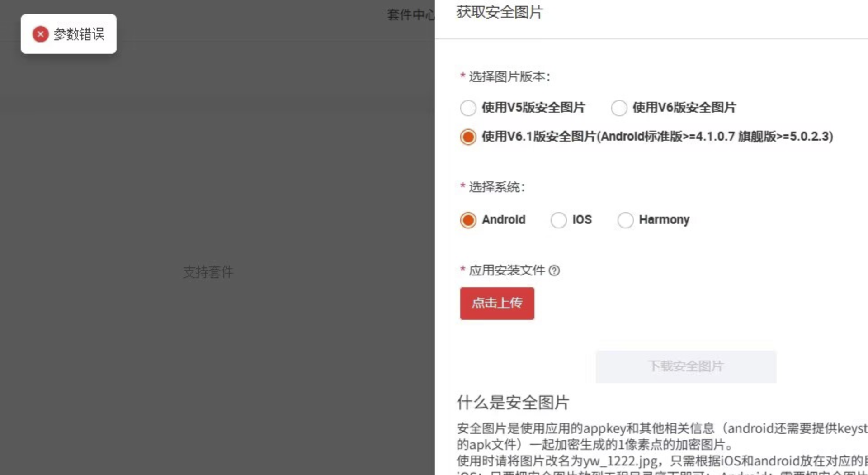Click the 应用安装文件 field label
Viewport: 868px width, 475px height.
pos(506,271)
